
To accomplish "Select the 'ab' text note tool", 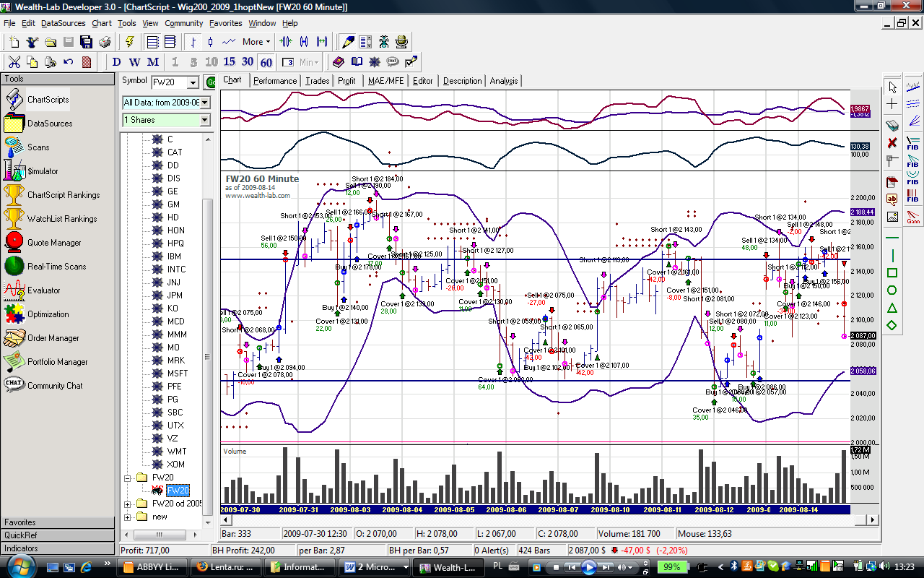I will [x=892, y=199].
